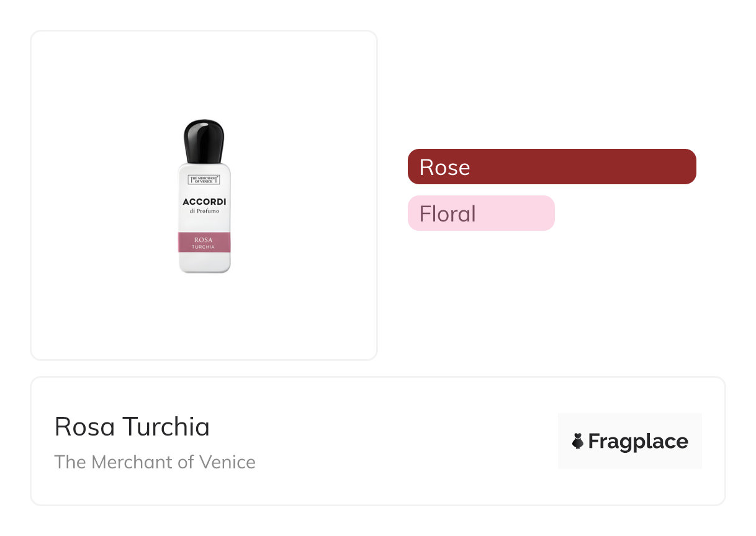This screenshot has height=536, width=756.
Task: Click the word "Rose" in the accord bar
Action: coord(444,167)
